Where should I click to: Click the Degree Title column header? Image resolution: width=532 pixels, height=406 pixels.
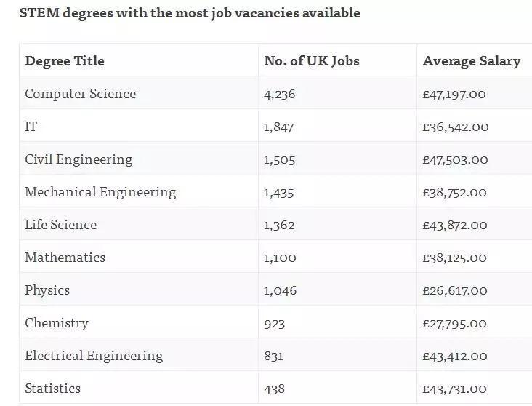(65, 61)
